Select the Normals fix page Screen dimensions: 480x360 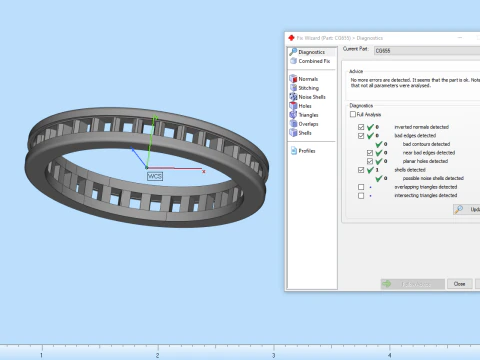[304, 79]
